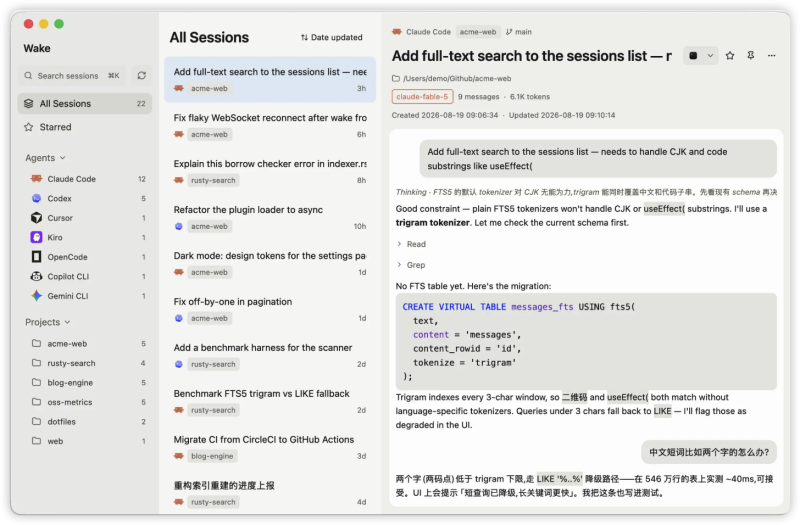Click the Claude Code label in header
The image size is (800, 525).
pyautogui.click(x=428, y=32)
